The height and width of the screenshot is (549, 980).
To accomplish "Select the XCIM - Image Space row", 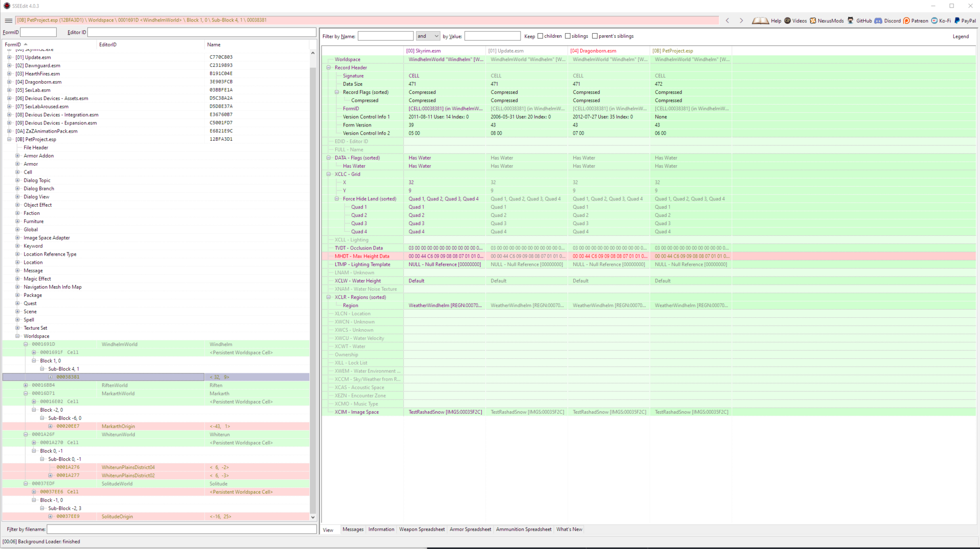I will click(x=648, y=412).
